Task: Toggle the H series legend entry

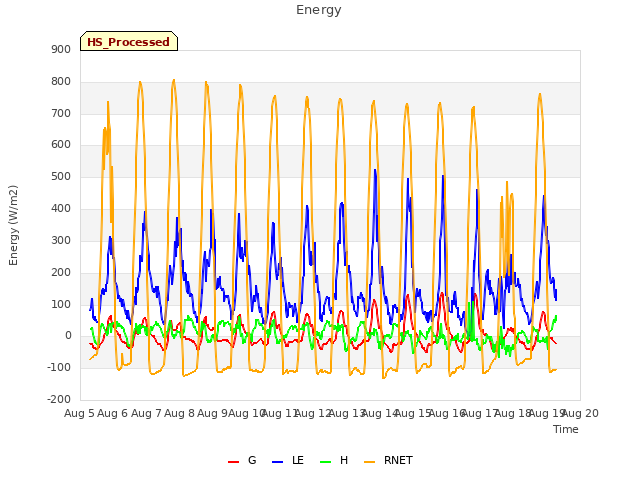Action: [334, 460]
